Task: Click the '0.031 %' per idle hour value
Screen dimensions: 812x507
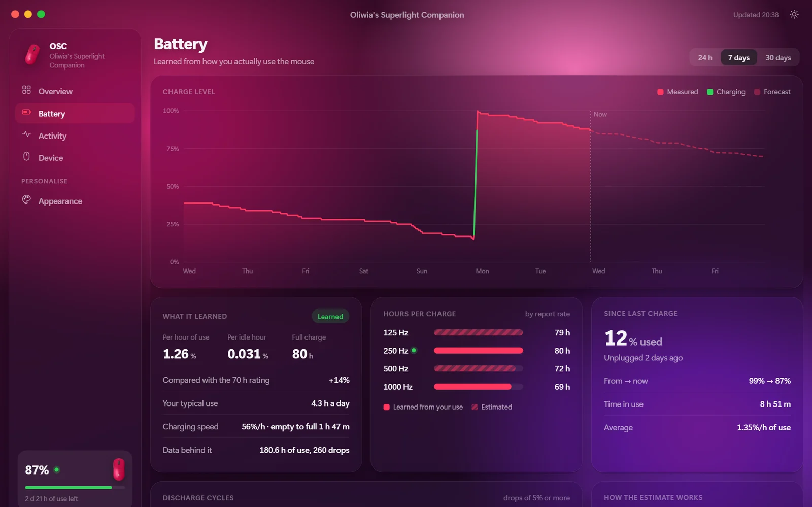Action: click(x=248, y=354)
